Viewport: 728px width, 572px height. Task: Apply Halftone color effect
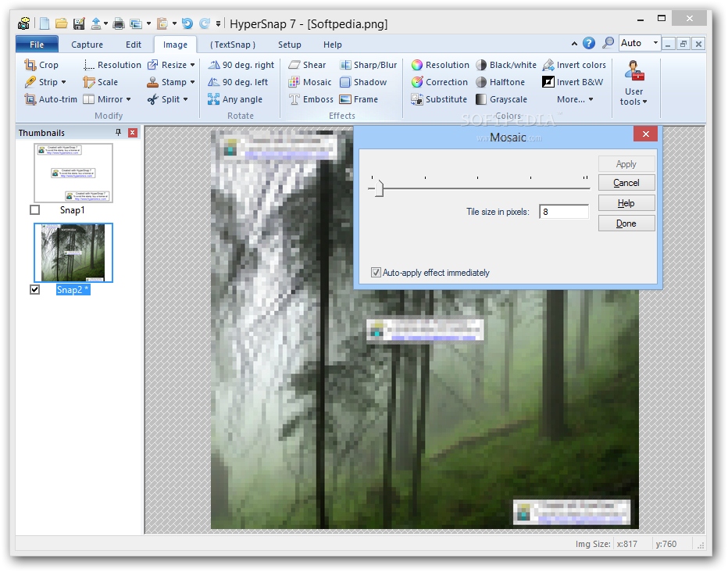[x=501, y=82]
